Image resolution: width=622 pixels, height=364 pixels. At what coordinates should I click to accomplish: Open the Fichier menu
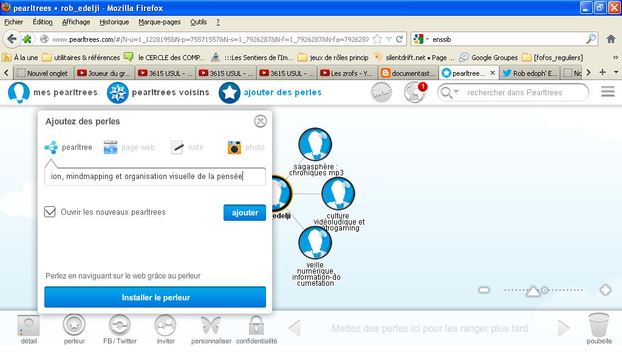click(13, 22)
